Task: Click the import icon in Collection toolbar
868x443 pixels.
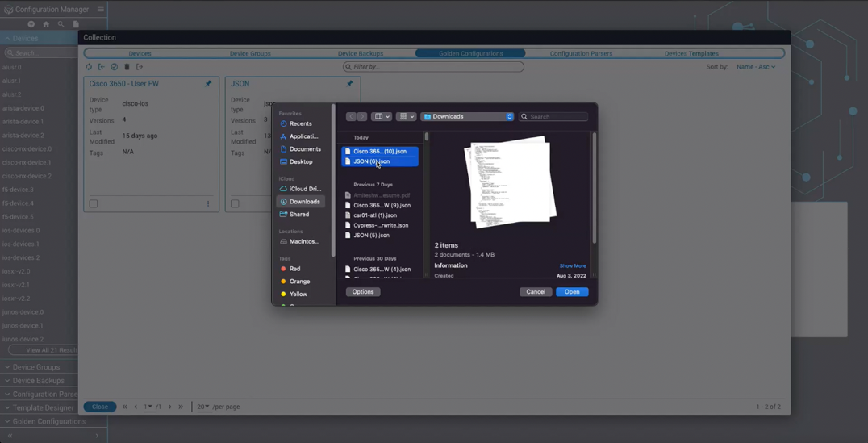Action: point(102,67)
